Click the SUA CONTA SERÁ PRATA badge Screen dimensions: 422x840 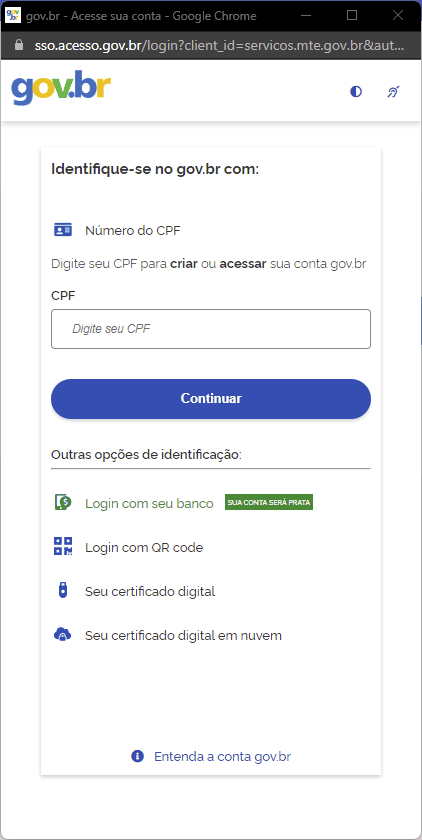click(269, 502)
